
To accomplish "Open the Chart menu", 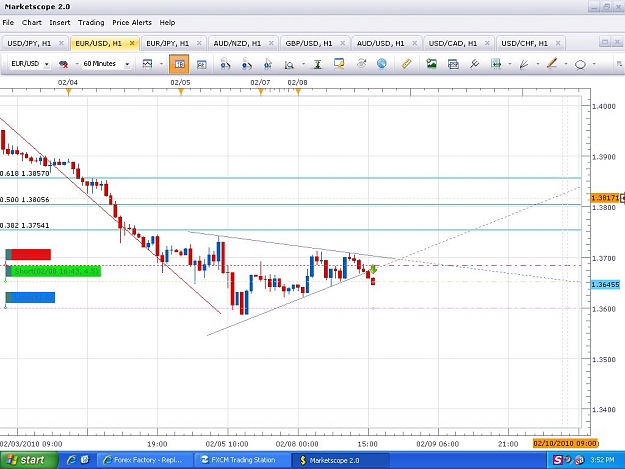I will click(32, 23).
